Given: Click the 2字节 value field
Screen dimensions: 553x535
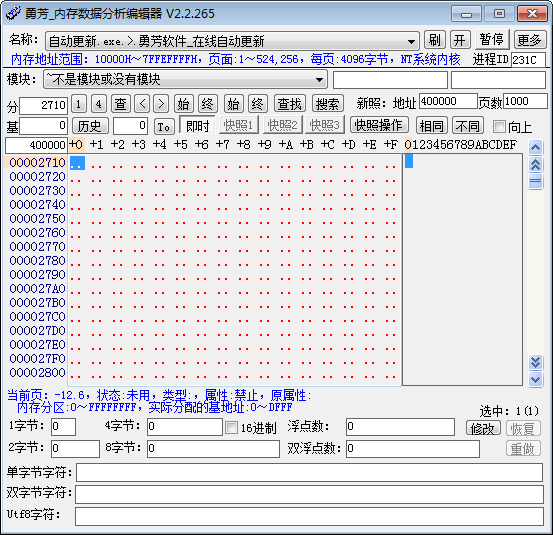Looking at the screenshot, I should pyautogui.click(x=75, y=449).
